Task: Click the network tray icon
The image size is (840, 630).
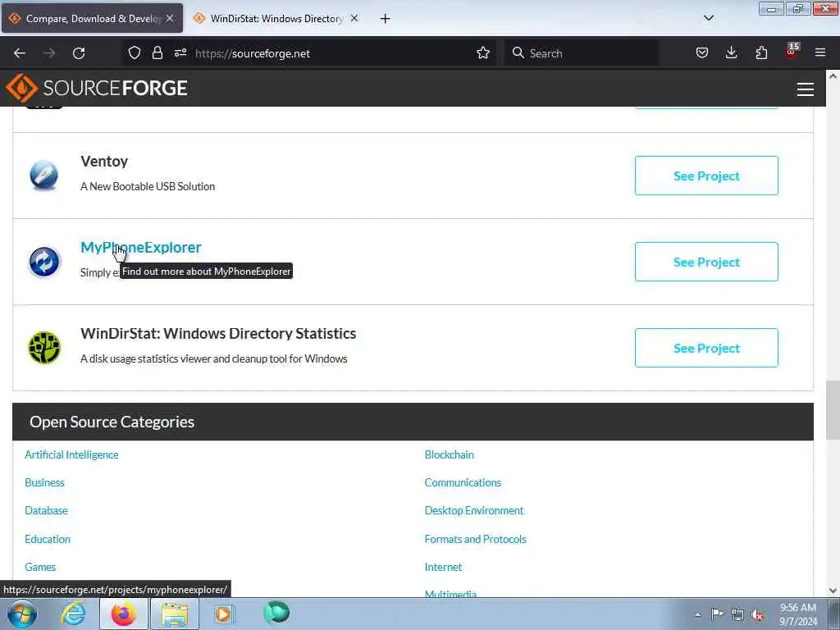Action: tap(737, 614)
